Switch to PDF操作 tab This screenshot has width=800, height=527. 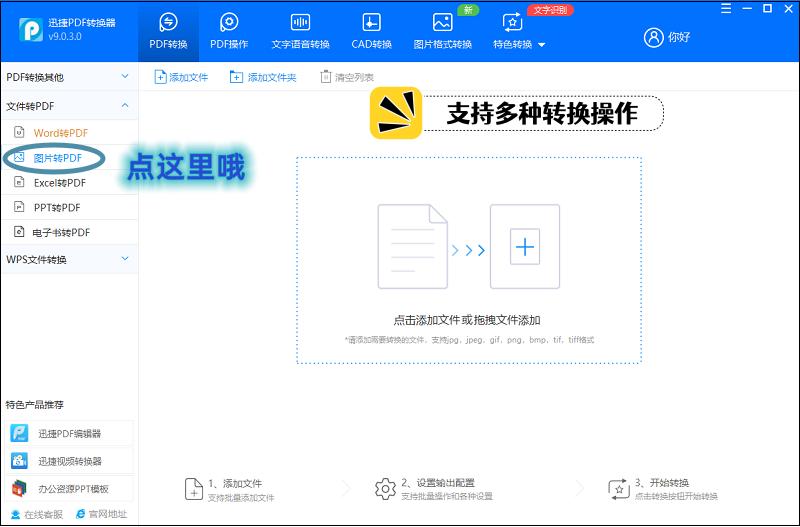(229, 32)
